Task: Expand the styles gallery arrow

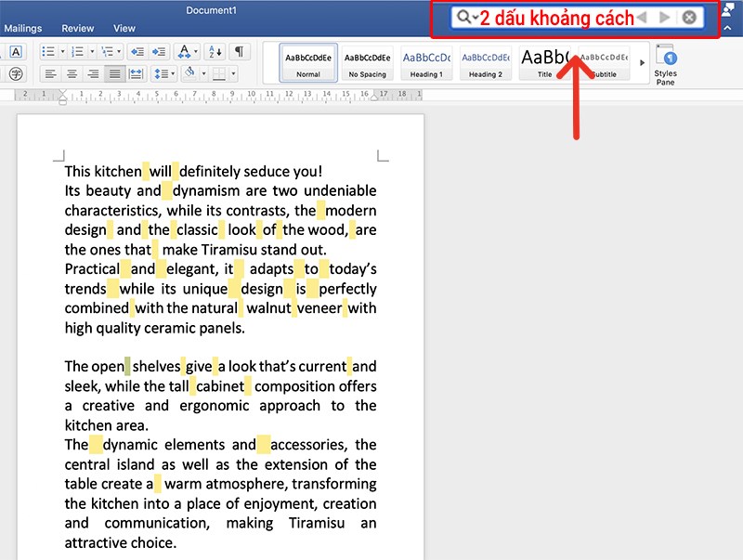Action: [x=642, y=62]
